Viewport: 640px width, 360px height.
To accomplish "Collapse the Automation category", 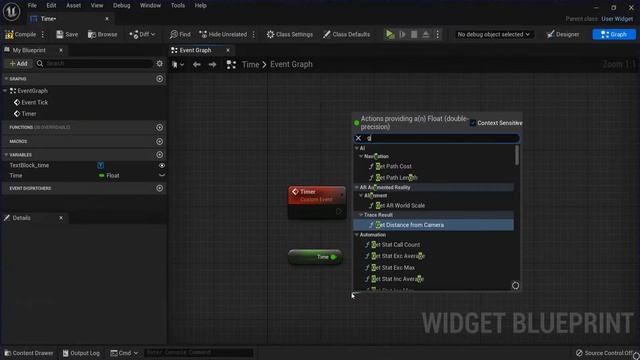I will pos(357,235).
